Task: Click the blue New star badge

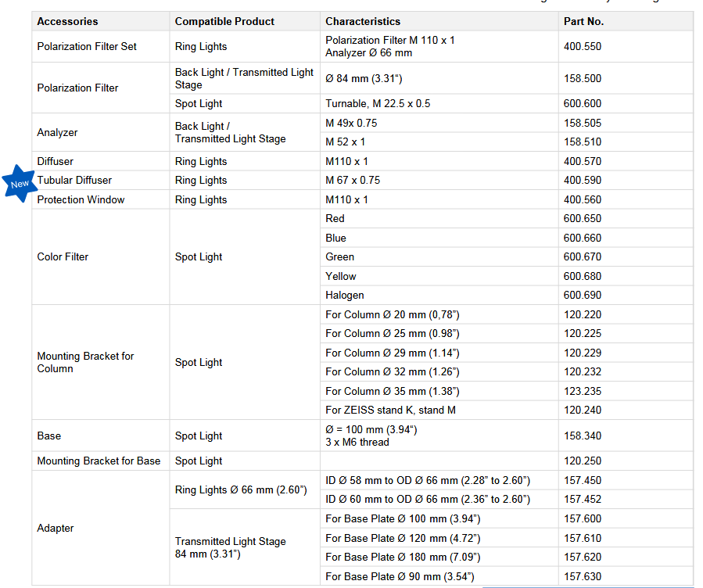Action: (x=20, y=184)
